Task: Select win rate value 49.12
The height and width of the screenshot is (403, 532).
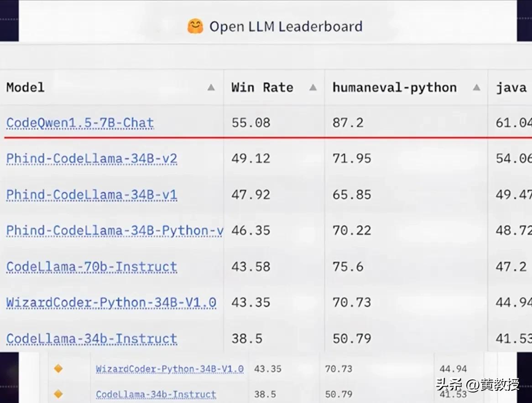Action: tap(251, 159)
